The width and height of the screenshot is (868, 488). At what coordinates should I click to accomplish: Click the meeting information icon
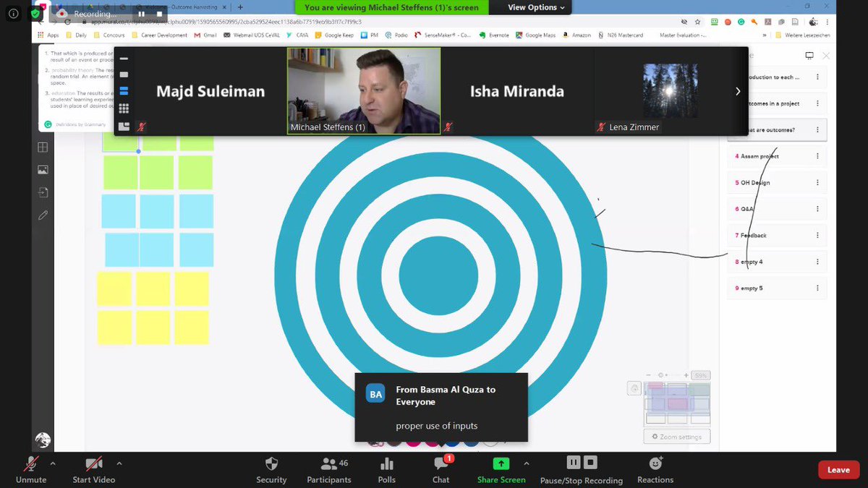point(13,13)
